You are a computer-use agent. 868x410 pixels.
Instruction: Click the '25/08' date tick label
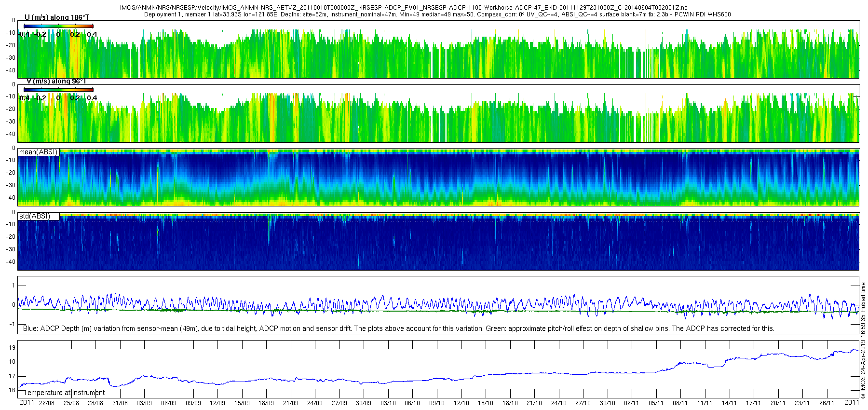coord(71,403)
